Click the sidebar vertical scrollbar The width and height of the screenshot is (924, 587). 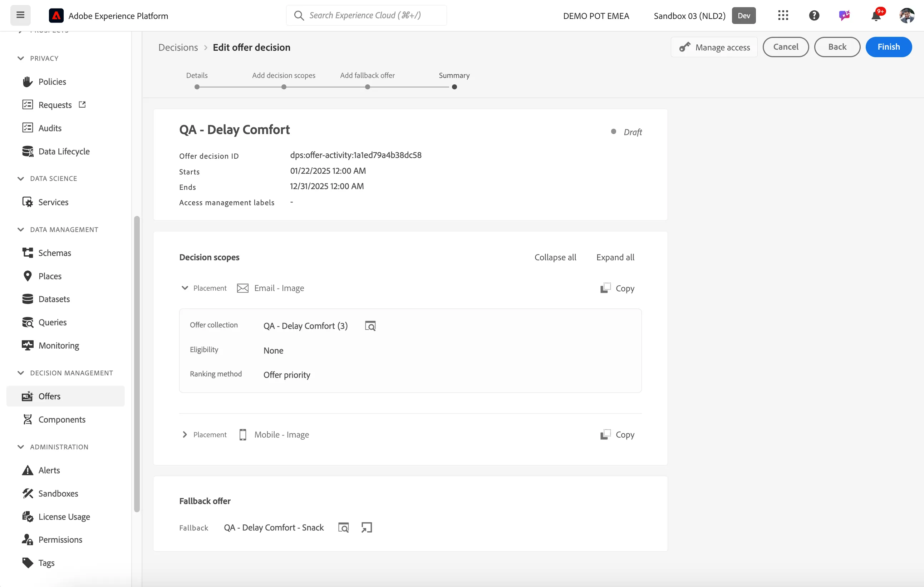click(x=137, y=365)
